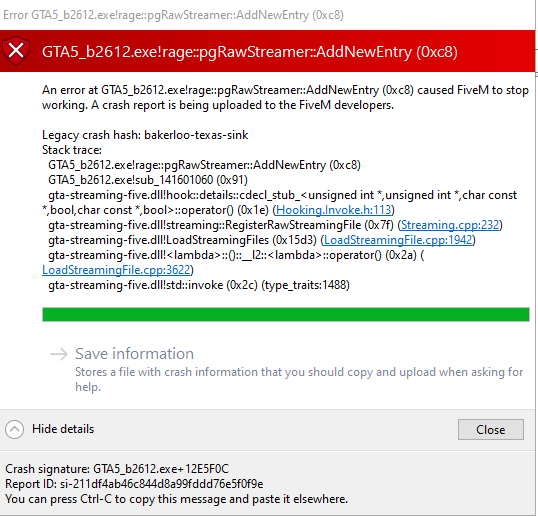The image size is (538, 516).
Task: Click the green upload progress bar
Action: (x=286, y=314)
